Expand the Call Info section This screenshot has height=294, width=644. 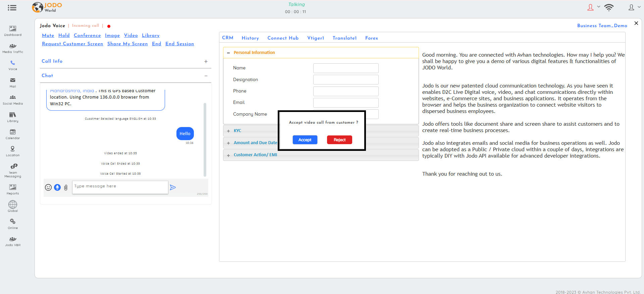206,61
